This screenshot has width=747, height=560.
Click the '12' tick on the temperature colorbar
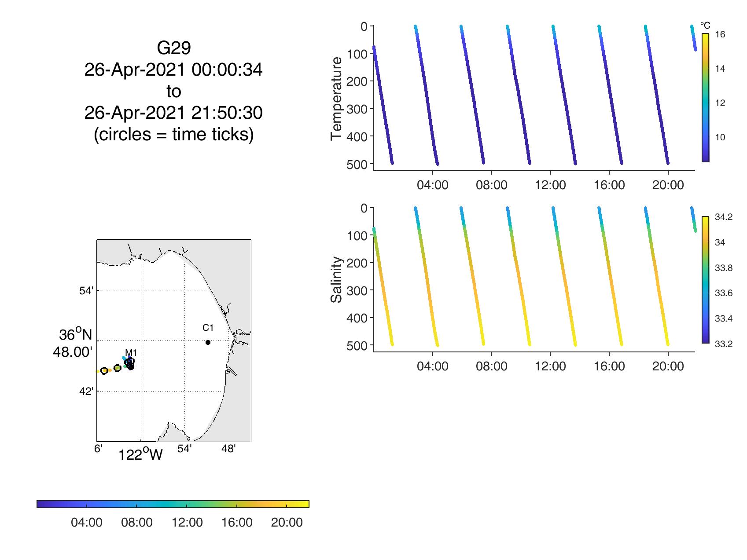tap(720, 103)
